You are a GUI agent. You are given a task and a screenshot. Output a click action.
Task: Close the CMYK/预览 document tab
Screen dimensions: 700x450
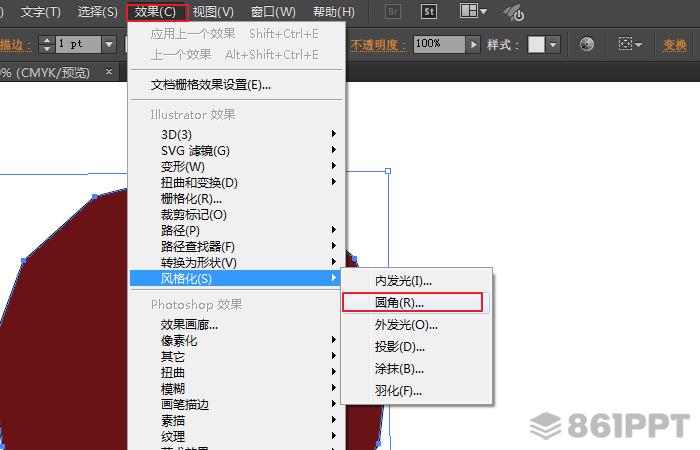click(x=109, y=71)
